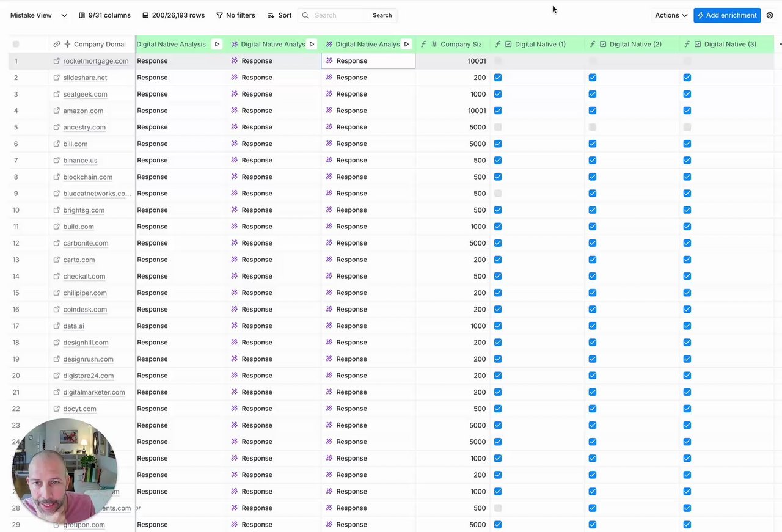Run the second Digital Native Analysis column play button
This screenshot has width=782, height=532.
312,44
